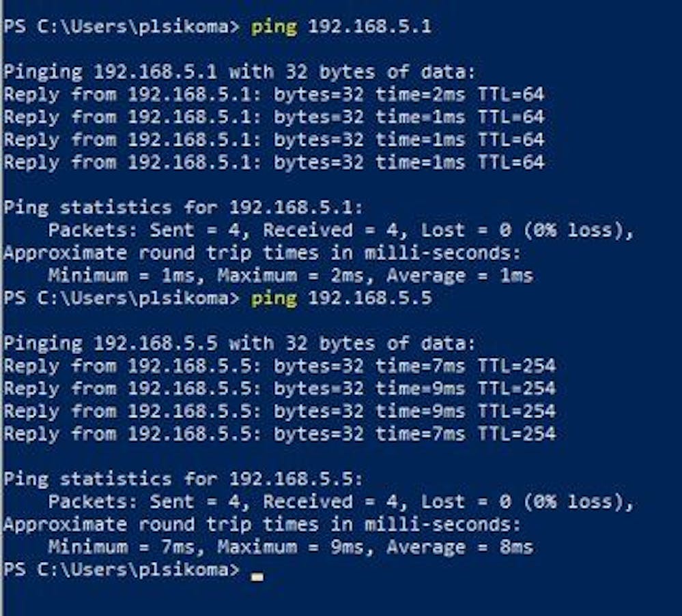Click the first 'Approximate round trip times' line

point(262,253)
